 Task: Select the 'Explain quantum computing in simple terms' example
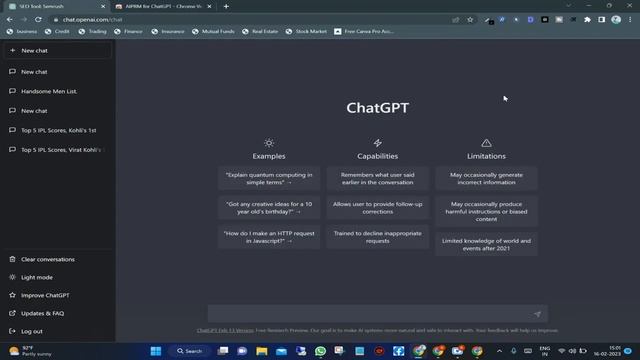pos(269,178)
